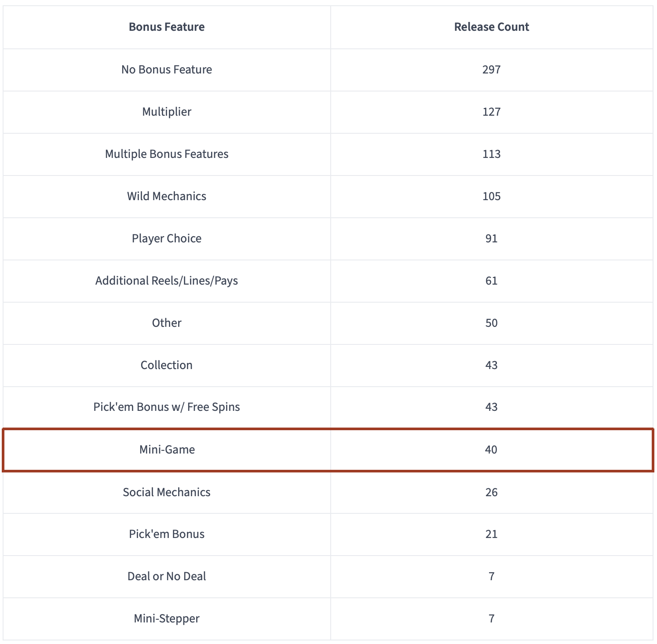Click the Multiple Bonus Features cell

[167, 154]
